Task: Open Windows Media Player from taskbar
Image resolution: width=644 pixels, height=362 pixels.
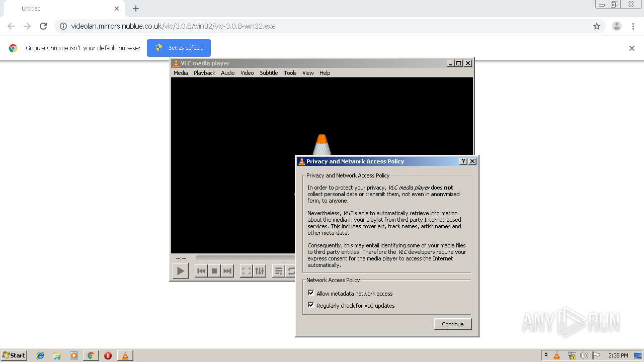Action: pyautogui.click(x=74, y=355)
